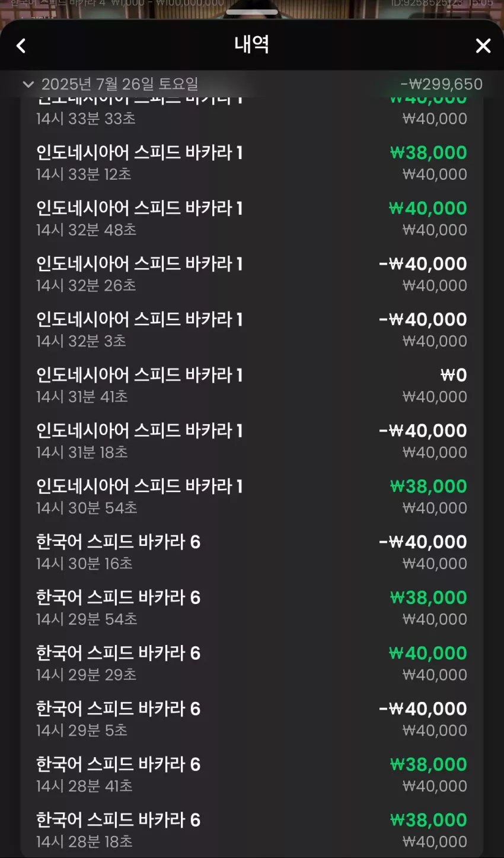Open 한국어 스피드 바카라 6 at 14시 30분 16초
This screenshot has height=858, width=504.
(252, 552)
